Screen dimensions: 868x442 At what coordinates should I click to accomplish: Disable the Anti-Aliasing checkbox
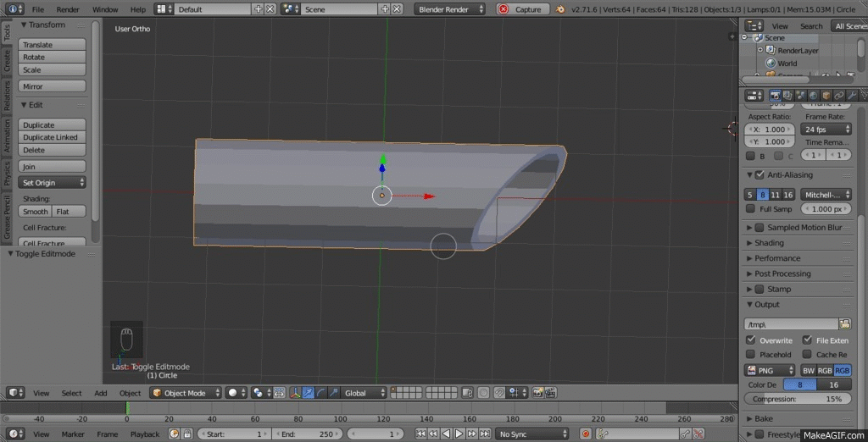click(759, 175)
